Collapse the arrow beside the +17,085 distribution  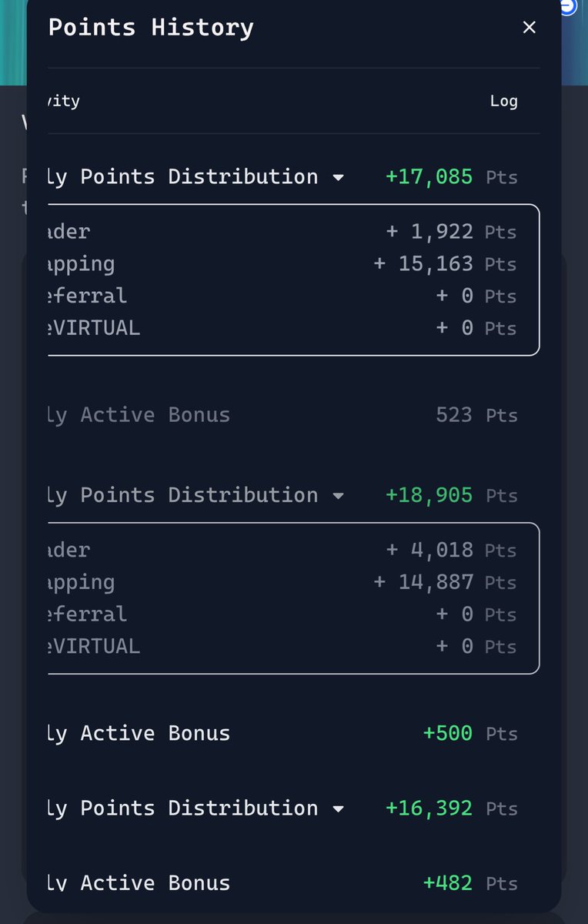tap(338, 178)
